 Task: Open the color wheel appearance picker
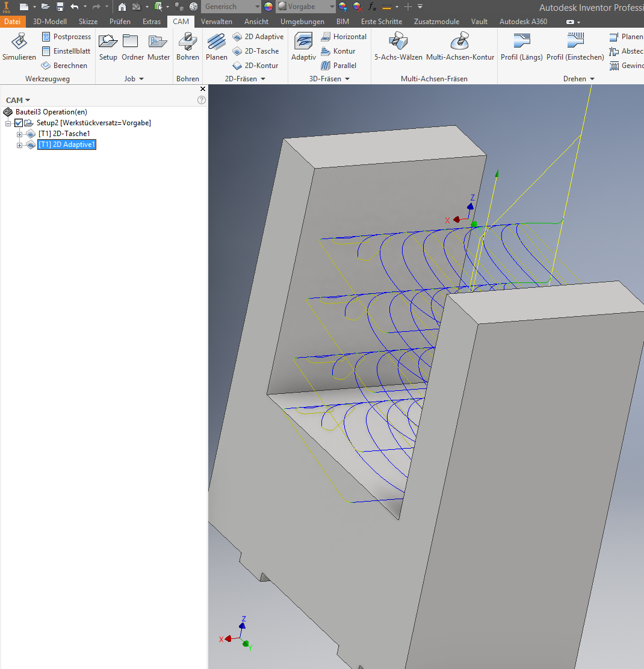(268, 7)
